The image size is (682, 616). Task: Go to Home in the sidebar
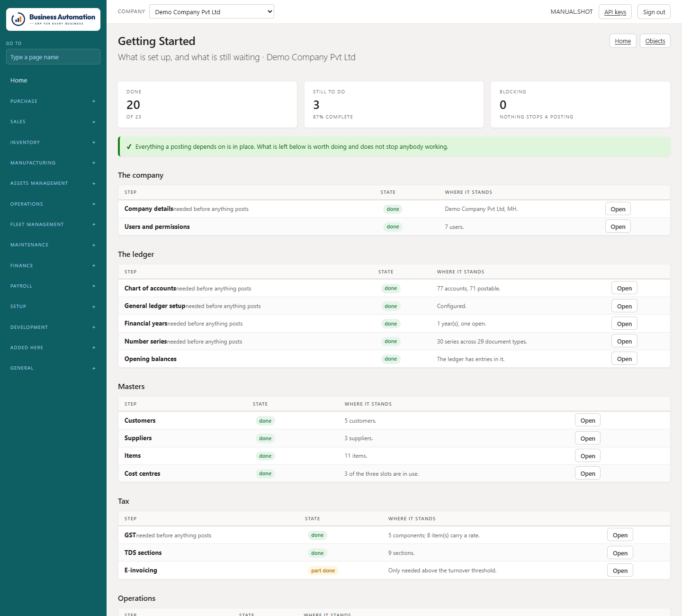[x=53, y=81]
